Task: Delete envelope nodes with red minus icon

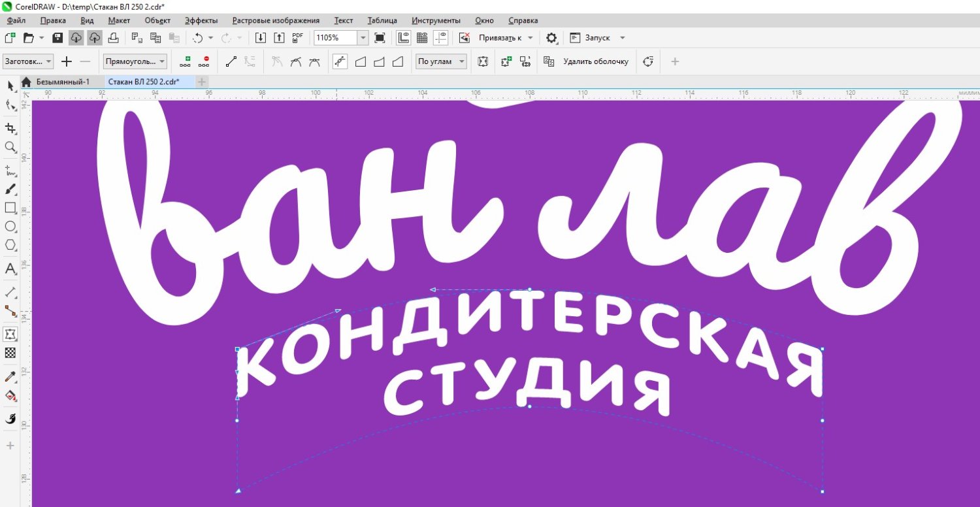Action: (204, 61)
